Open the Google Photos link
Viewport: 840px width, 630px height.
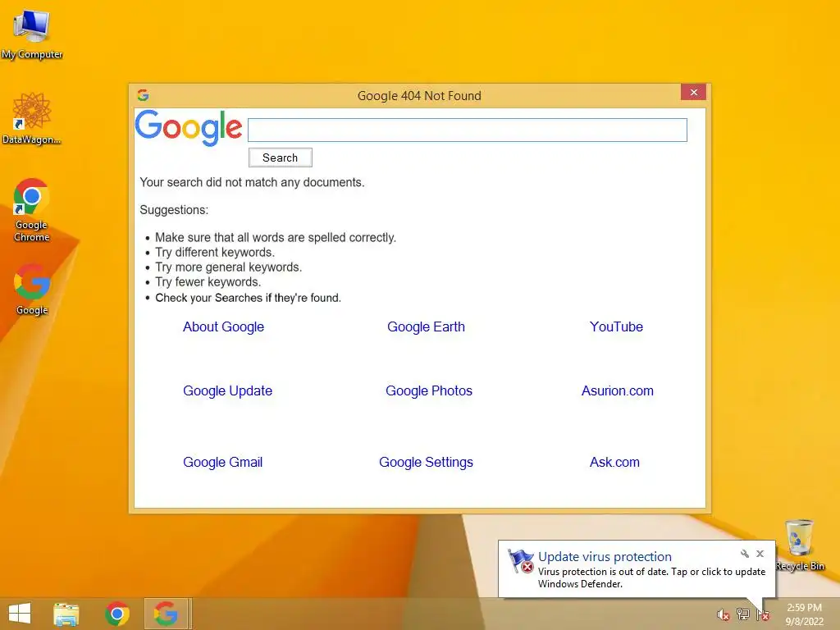click(x=429, y=391)
